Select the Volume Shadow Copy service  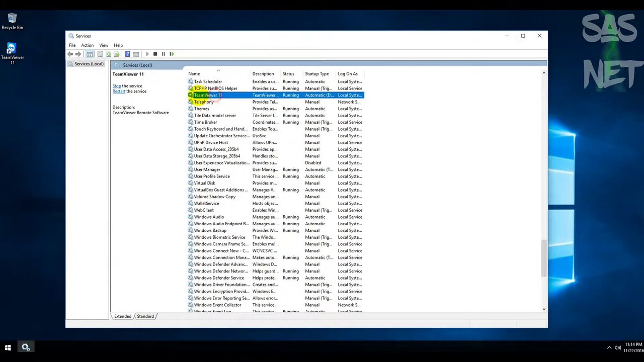click(x=215, y=197)
